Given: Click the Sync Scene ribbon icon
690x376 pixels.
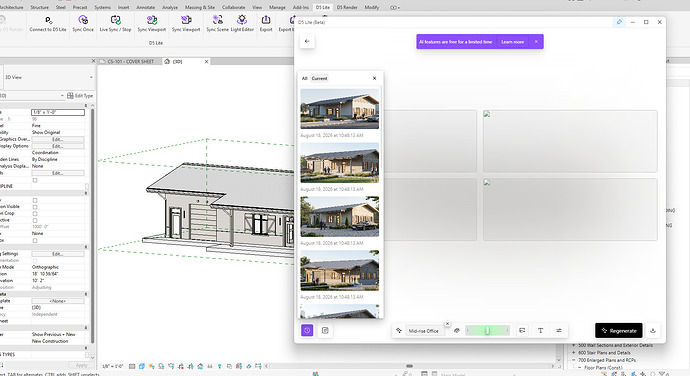Looking at the screenshot, I should [217, 20].
